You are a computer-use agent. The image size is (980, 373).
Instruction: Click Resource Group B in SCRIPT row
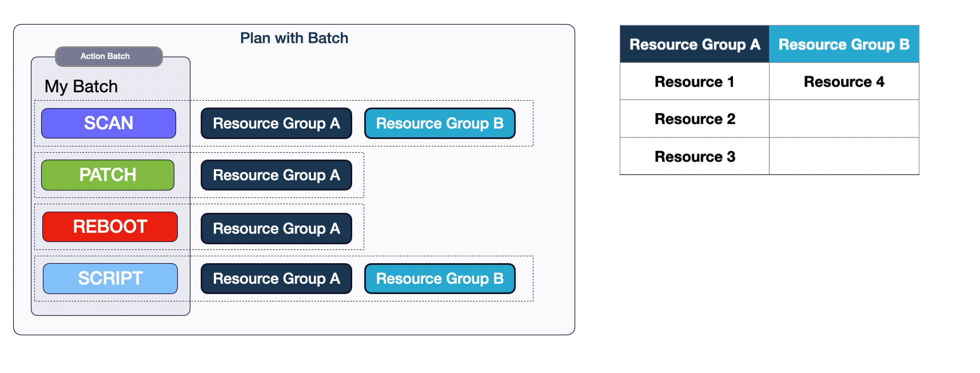[x=440, y=279]
